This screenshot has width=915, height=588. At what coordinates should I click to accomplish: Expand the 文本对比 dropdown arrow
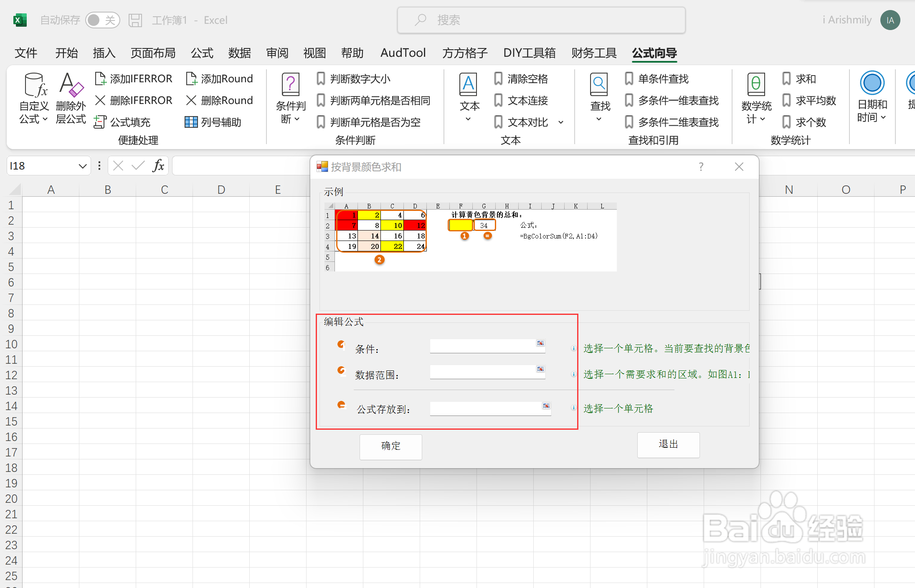(x=561, y=122)
